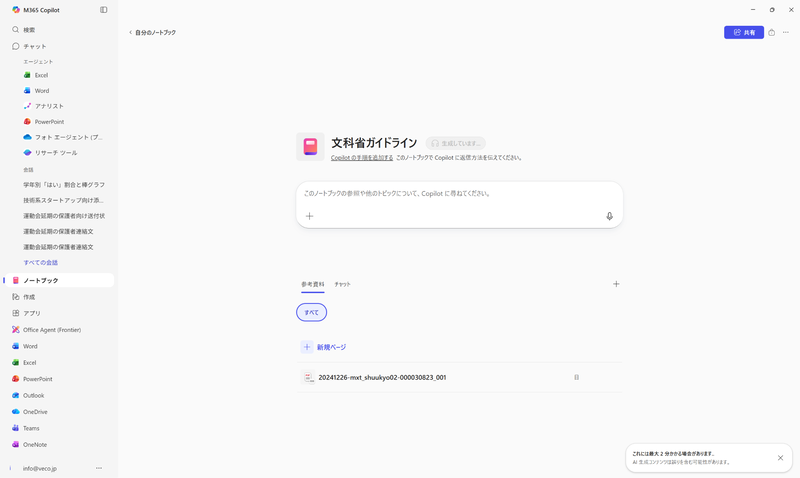
Task: Click the plus icon inside the prompt box
Action: 309,216
